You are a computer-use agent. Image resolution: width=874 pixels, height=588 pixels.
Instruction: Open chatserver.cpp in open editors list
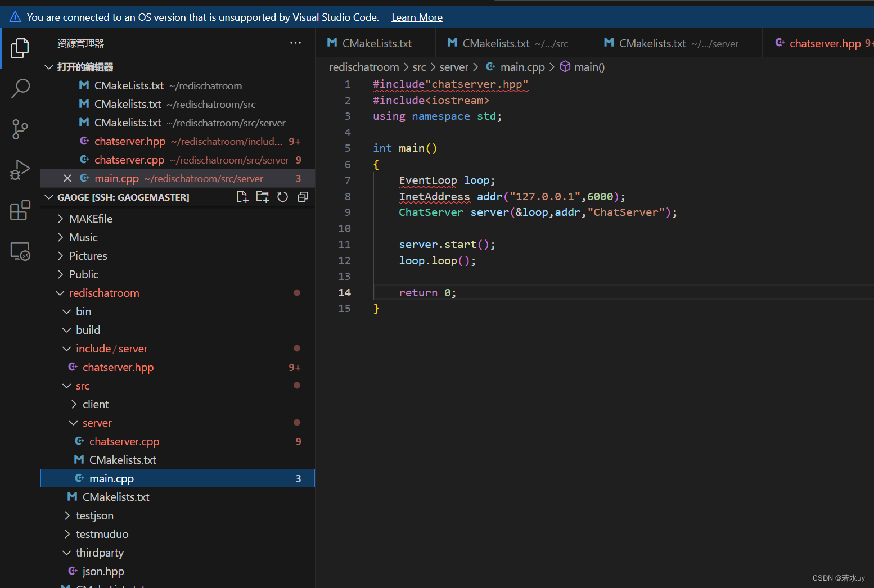(x=178, y=160)
